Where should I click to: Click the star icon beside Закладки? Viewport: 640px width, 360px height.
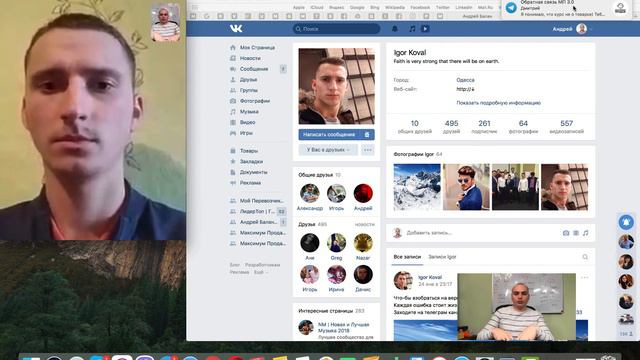[233, 161]
